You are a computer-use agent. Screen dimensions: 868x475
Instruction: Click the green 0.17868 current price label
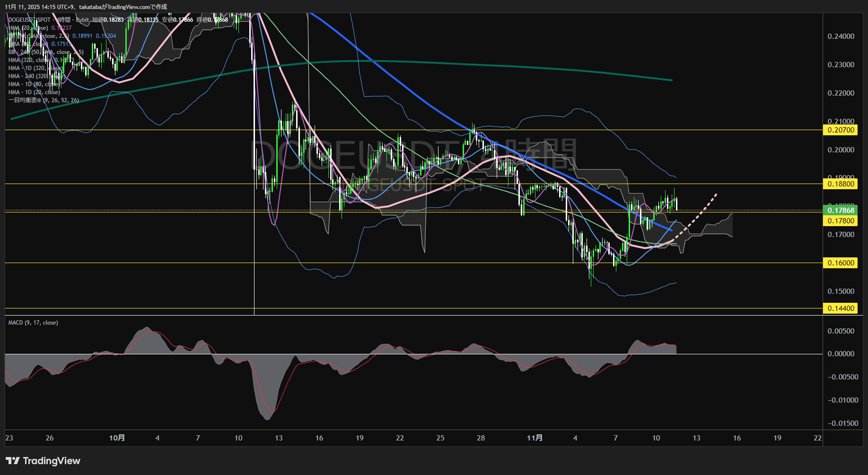tap(841, 211)
